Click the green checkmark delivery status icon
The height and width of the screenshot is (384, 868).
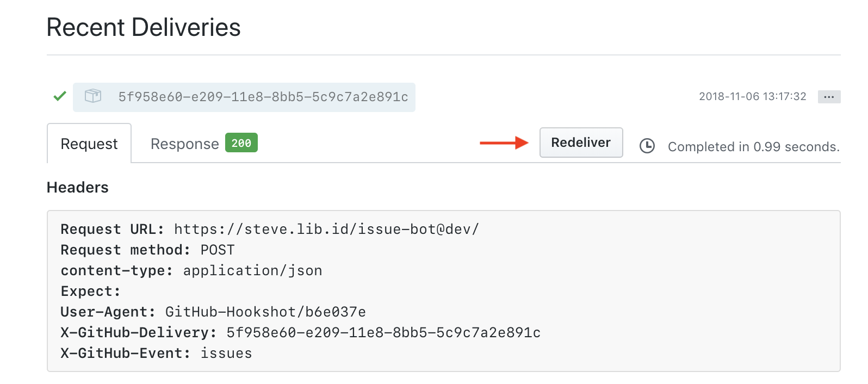[60, 96]
